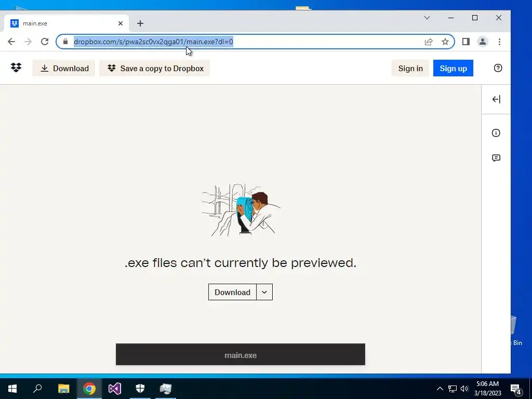Open the Sign in page
532x399 pixels.
pyautogui.click(x=410, y=68)
